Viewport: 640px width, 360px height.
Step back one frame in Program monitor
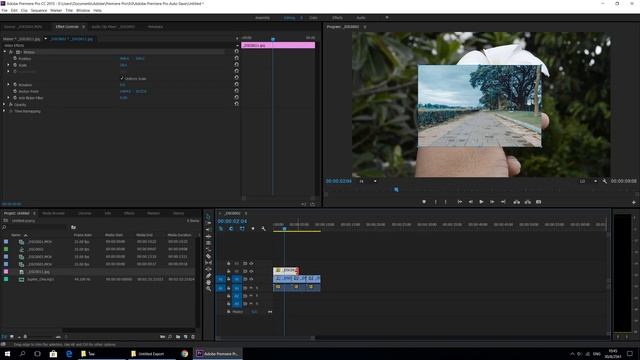click(471, 202)
